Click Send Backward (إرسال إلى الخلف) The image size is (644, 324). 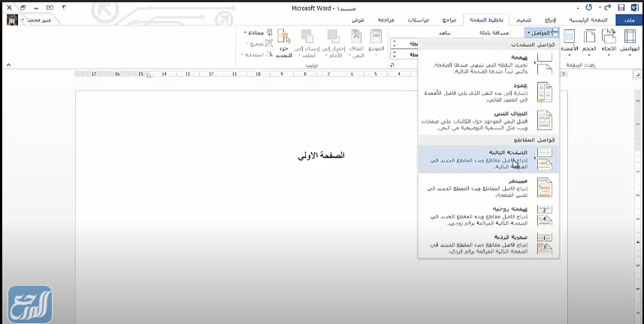coord(307,43)
